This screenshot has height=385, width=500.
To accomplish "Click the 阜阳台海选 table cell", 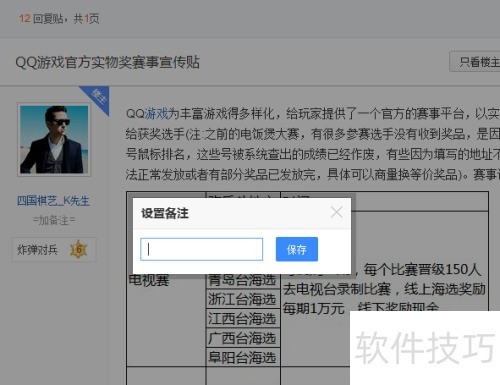I will [x=242, y=358].
